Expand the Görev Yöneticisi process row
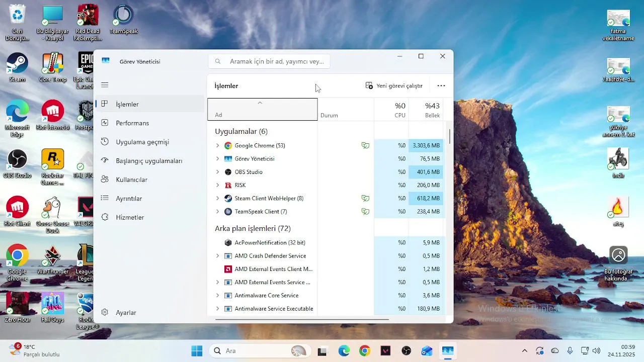644x362 pixels. tap(217, 159)
